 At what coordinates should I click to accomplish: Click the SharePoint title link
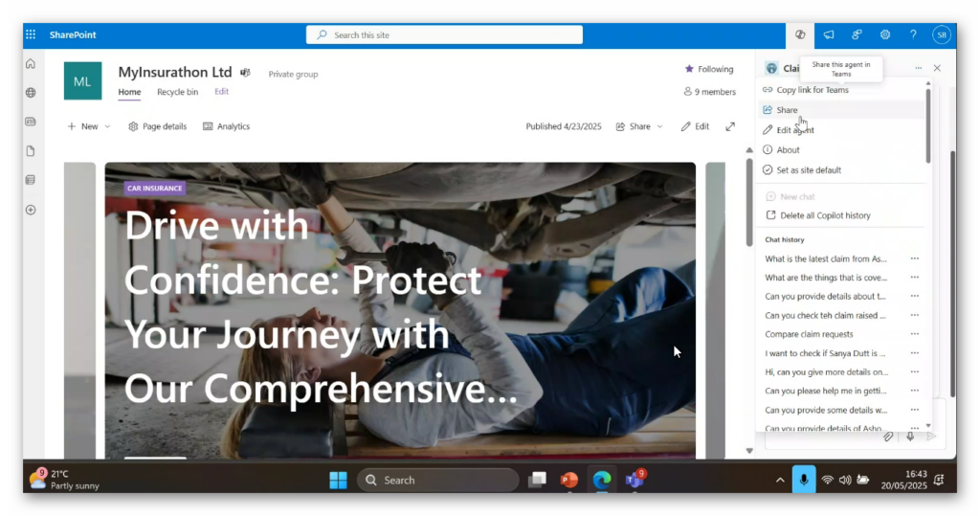[73, 35]
